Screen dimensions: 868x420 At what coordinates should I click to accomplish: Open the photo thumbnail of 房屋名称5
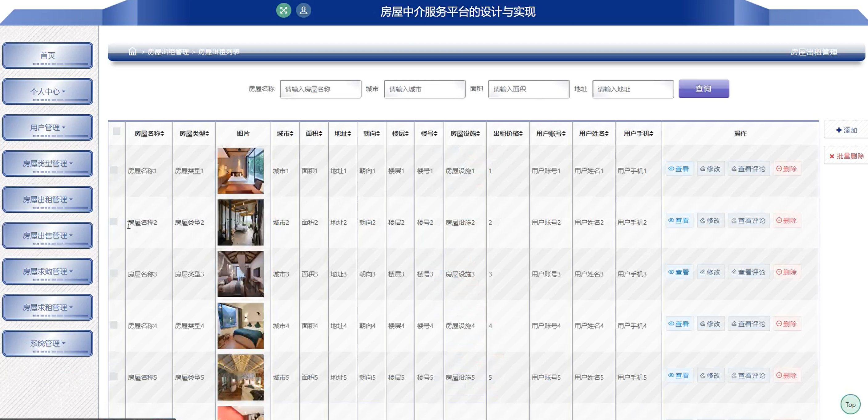(x=241, y=377)
